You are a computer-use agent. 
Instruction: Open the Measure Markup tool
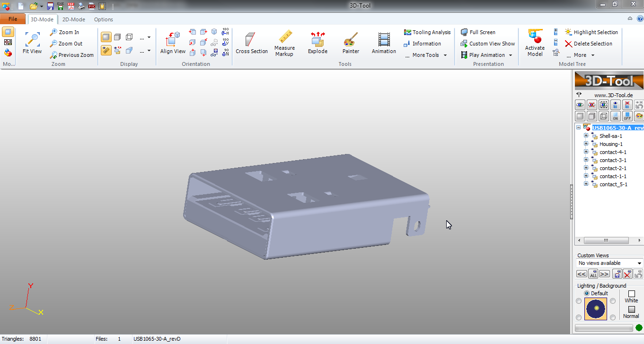pos(284,44)
